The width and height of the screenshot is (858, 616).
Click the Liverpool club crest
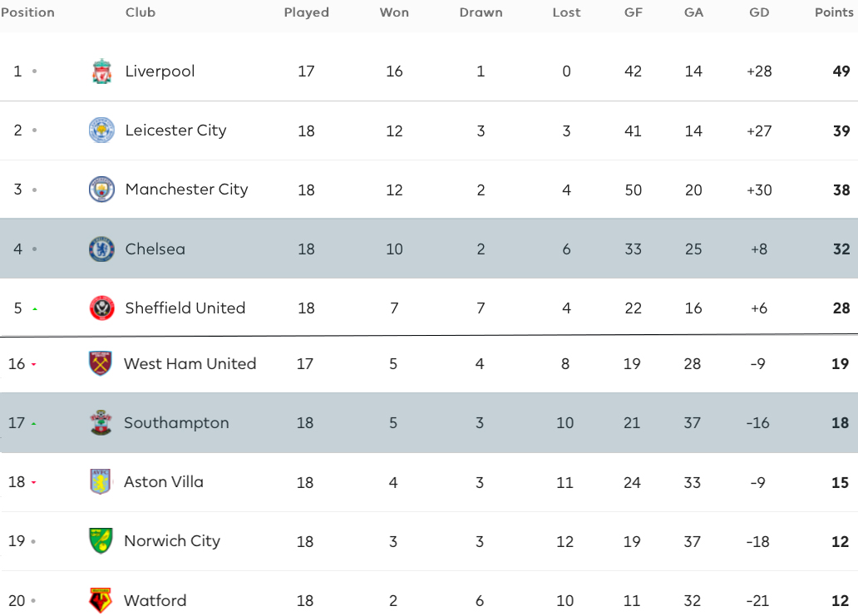101,71
